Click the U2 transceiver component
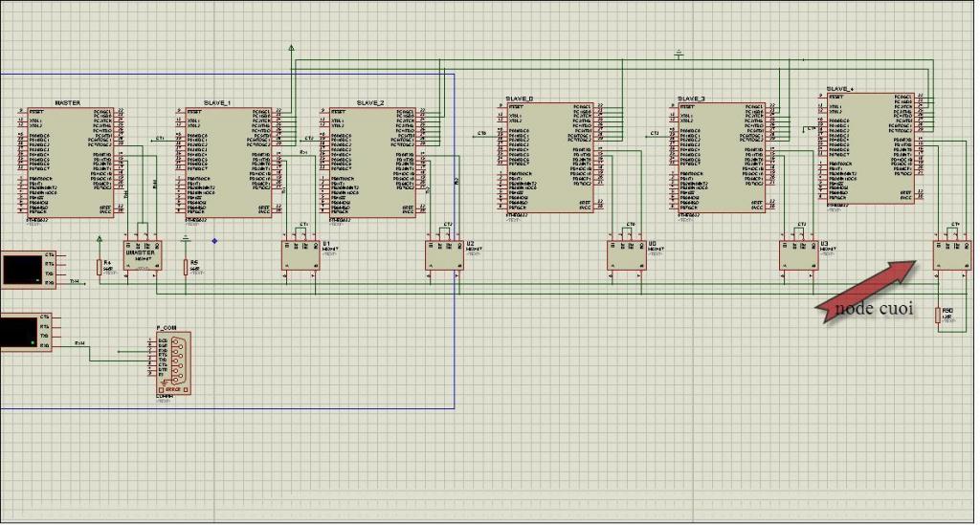 point(445,254)
